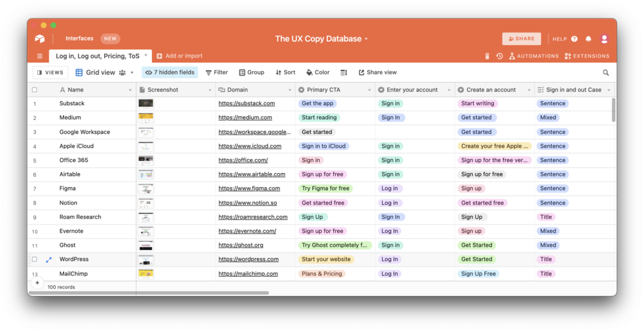Screen dimensions: 644x332
Task: Expand the Grid view dropdown arrow
Action: pyautogui.click(x=132, y=72)
